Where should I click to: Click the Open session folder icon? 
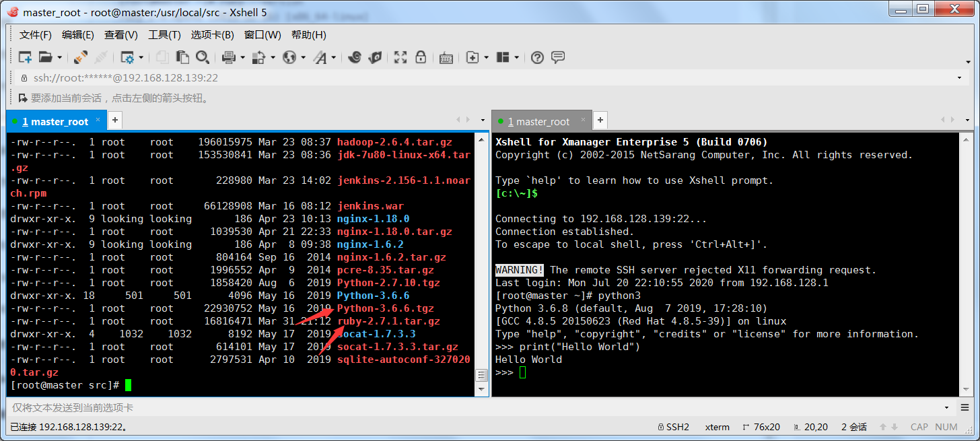tap(46, 57)
